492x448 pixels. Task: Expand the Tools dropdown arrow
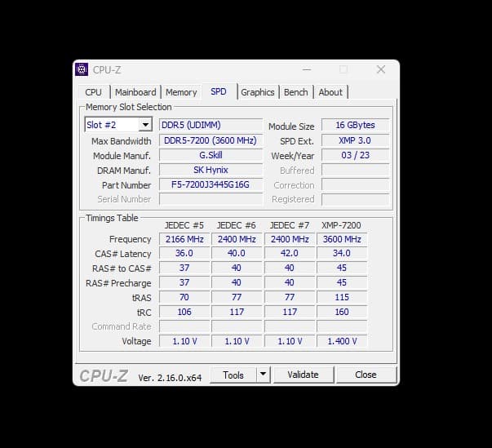[x=264, y=375]
